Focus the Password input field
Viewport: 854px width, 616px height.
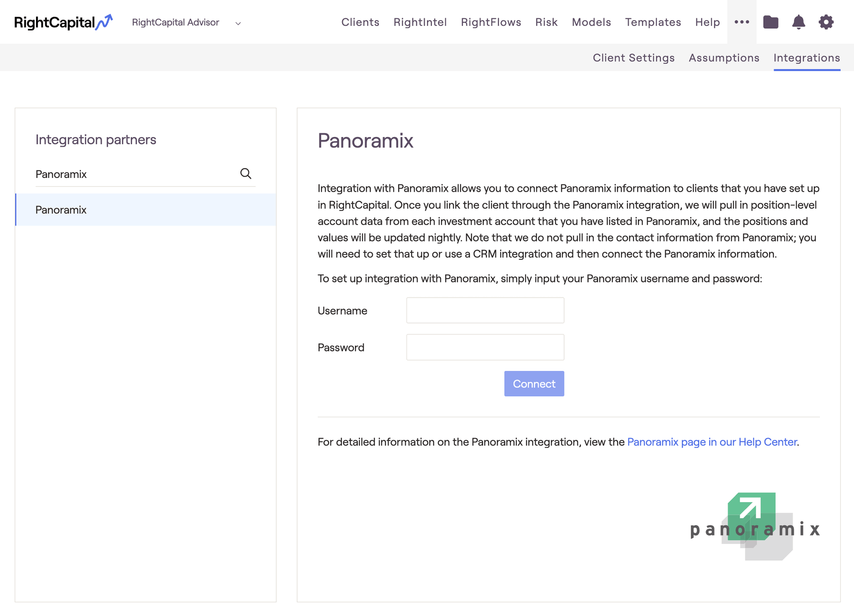pos(485,347)
